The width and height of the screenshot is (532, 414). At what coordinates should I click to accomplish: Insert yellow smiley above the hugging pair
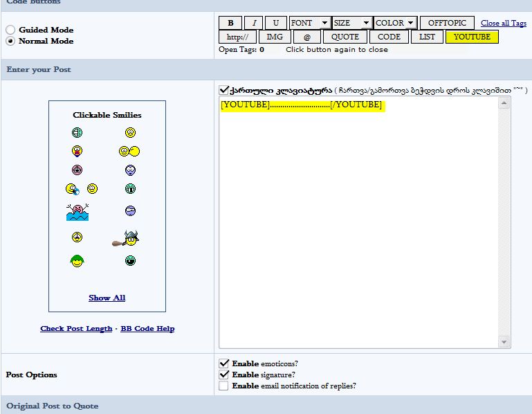coord(130,132)
